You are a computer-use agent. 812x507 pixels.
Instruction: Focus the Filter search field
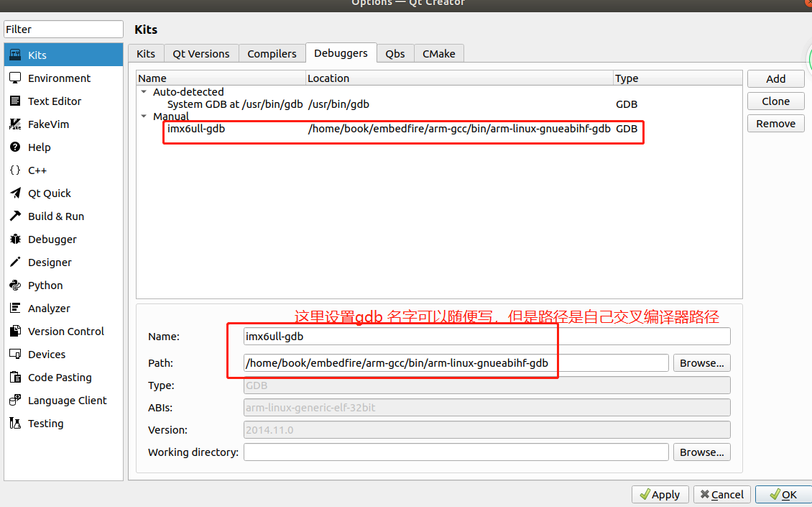coord(64,29)
